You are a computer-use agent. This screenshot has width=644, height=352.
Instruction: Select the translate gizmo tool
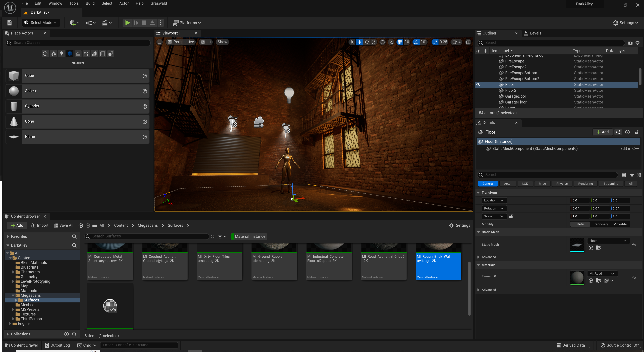359,42
